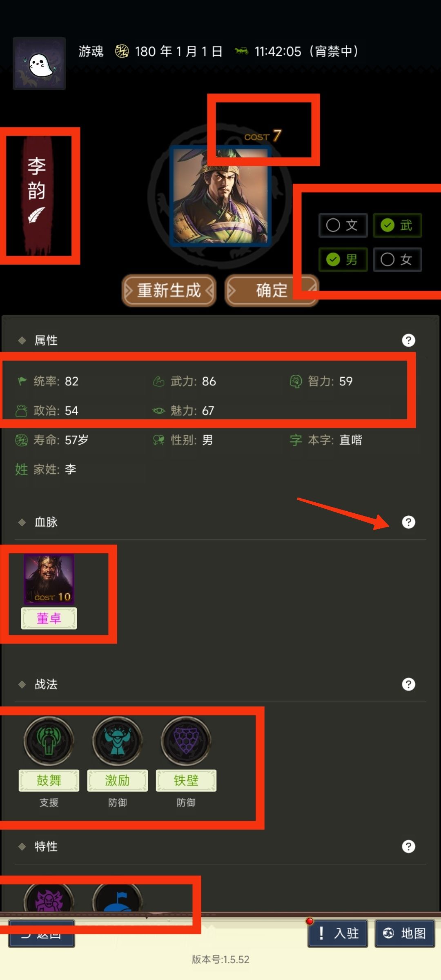Select the 鼓舞 skill icon
This screenshot has width=441, height=980.
tap(49, 741)
